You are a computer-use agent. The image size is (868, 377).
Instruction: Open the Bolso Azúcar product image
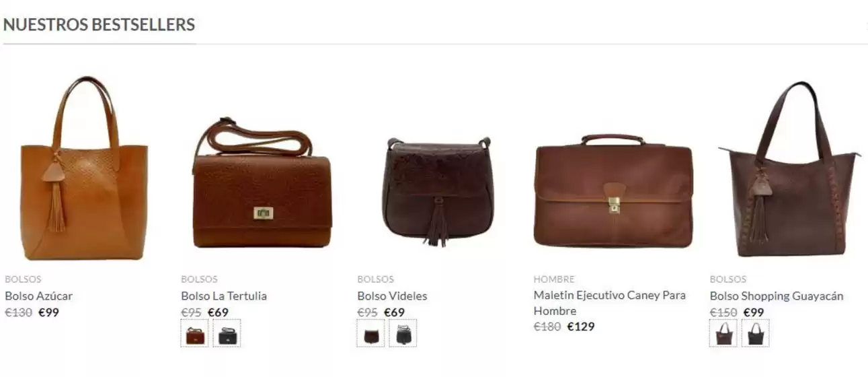(x=84, y=168)
